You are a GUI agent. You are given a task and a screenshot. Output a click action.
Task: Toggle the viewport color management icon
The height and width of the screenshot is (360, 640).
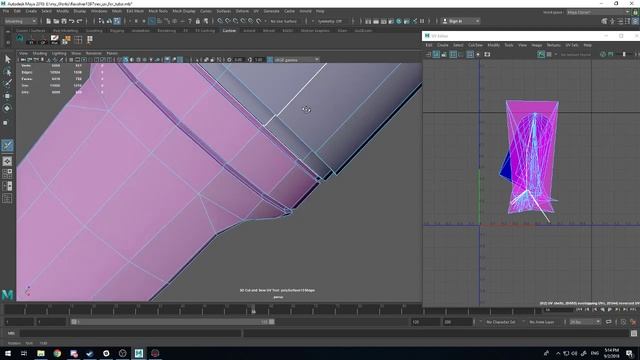[x=270, y=60]
